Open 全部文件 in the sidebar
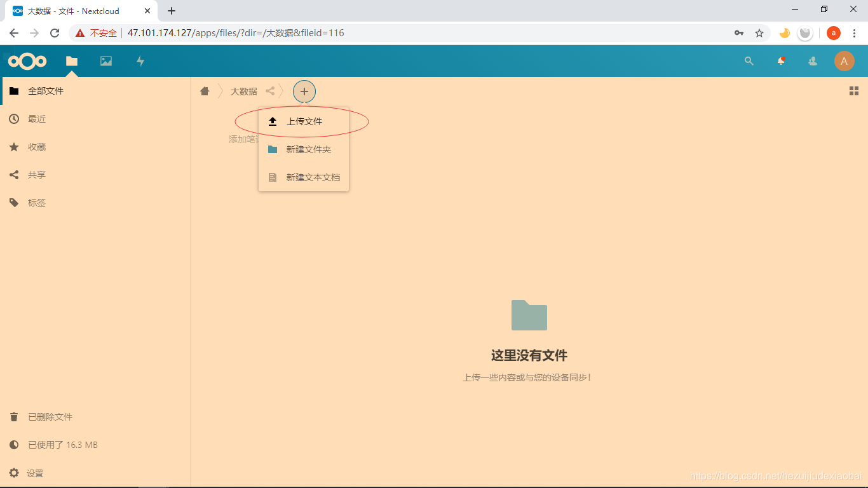The width and height of the screenshot is (868, 488). click(x=95, y=91)
